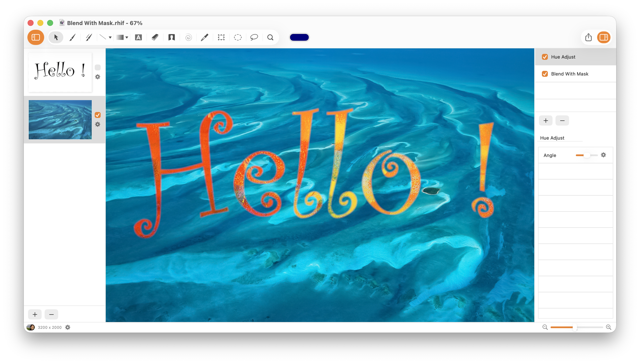Expand gradient tool dropdown arrow
Viewport: 640px width, 364px height.
coord(127,38)
